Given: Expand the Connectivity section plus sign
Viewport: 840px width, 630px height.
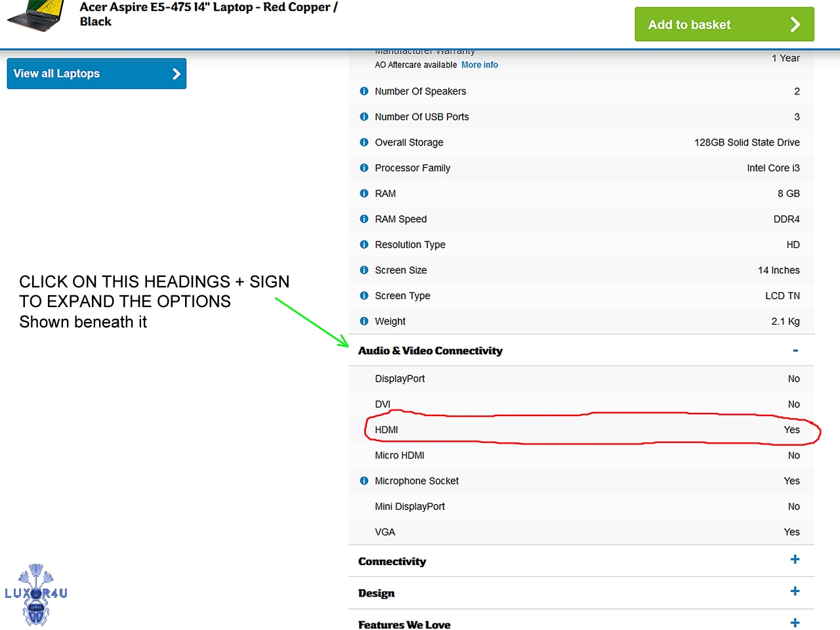Looking at the screenshot, I should (x=795, y=560).
